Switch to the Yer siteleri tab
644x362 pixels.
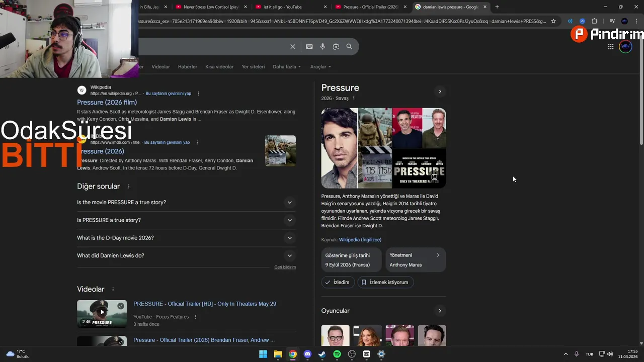[253, 67]
